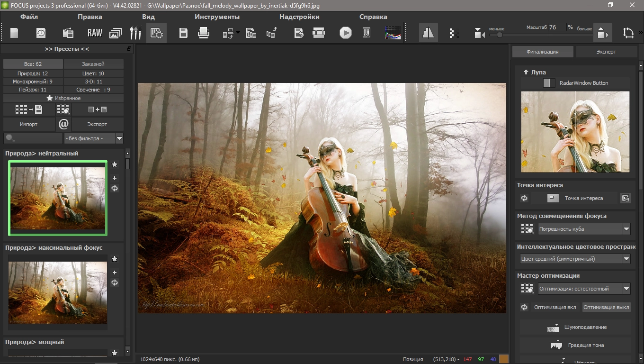
Task: Switch to the Финализация tab
Action: [x=543, y=52]
